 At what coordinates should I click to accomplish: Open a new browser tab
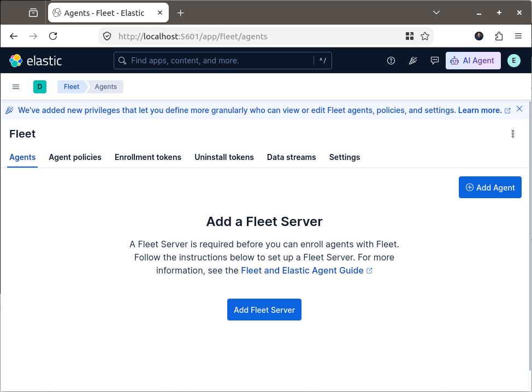[180, 13]
